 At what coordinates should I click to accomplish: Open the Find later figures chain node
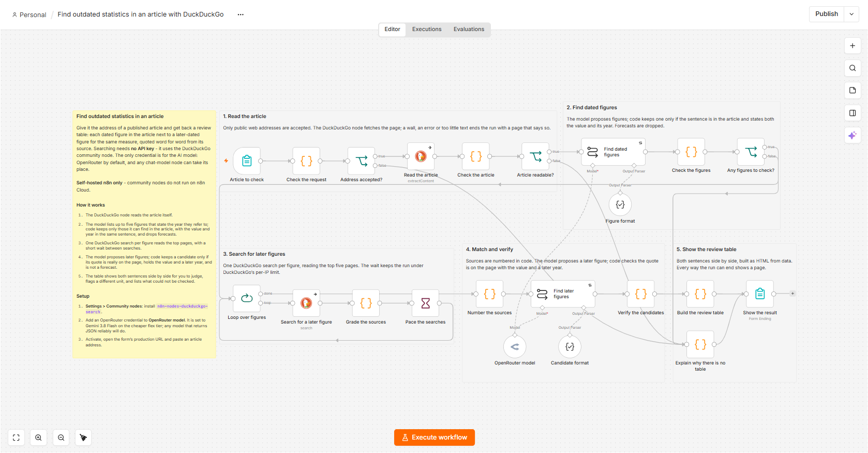(x=563, y=294)
